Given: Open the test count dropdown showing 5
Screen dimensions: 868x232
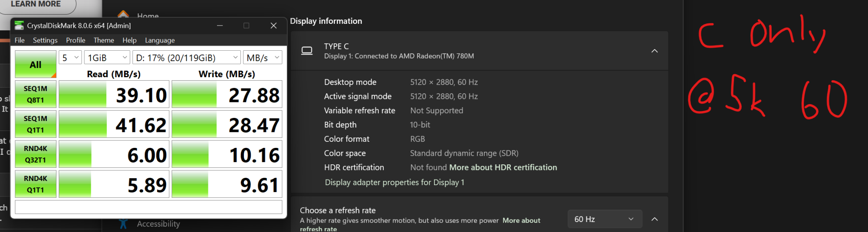Looking at the screenshot, I should 70,57.
